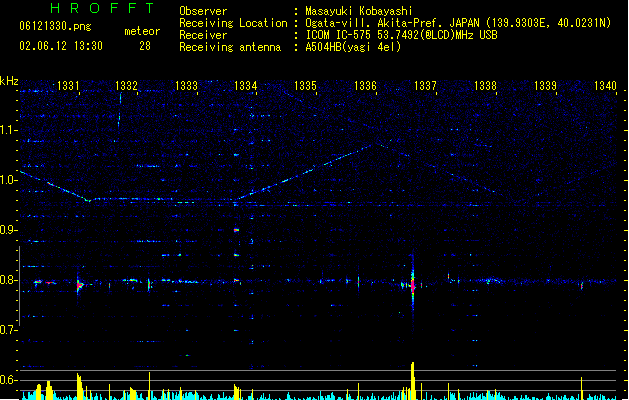Click the 1340 time marker
Viewport: 629px width, 400px height.
coord(605,86)
